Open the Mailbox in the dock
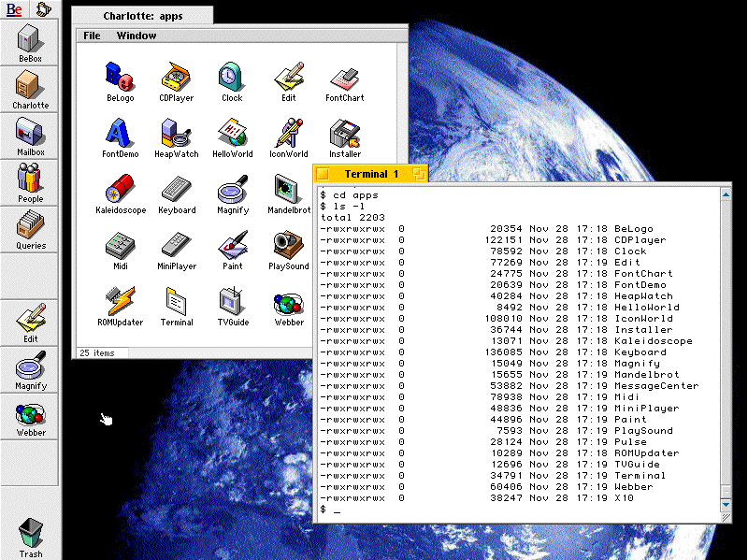Viewport: 748px width, 560px height. pos(30,134)
